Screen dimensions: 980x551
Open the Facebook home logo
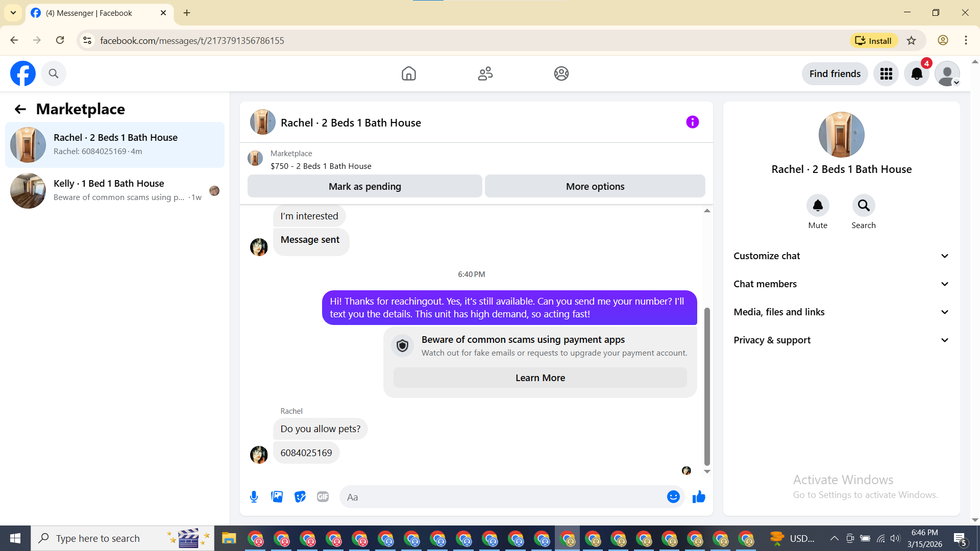point(23,73)
